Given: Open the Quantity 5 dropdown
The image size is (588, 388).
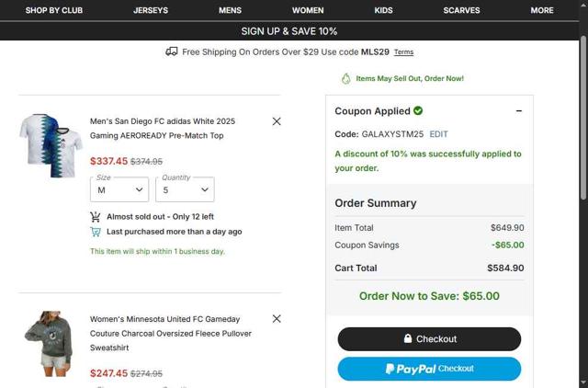Looking at the screenshot, I should click(186, 189).
